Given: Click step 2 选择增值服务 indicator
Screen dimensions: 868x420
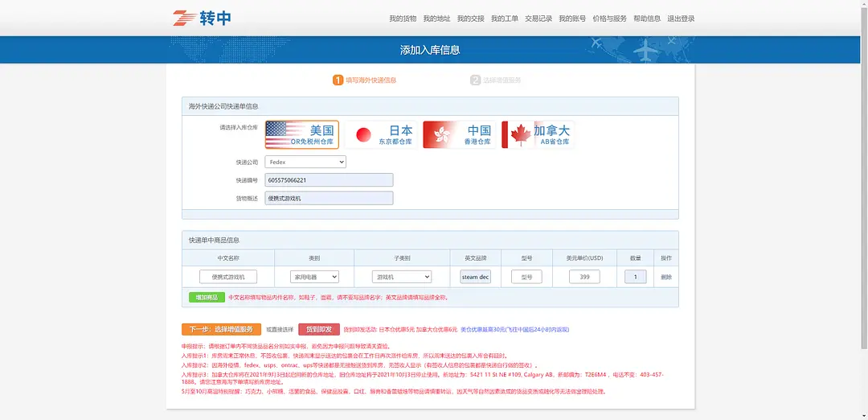Looking at the screenshot, I should tap(496, 80).
